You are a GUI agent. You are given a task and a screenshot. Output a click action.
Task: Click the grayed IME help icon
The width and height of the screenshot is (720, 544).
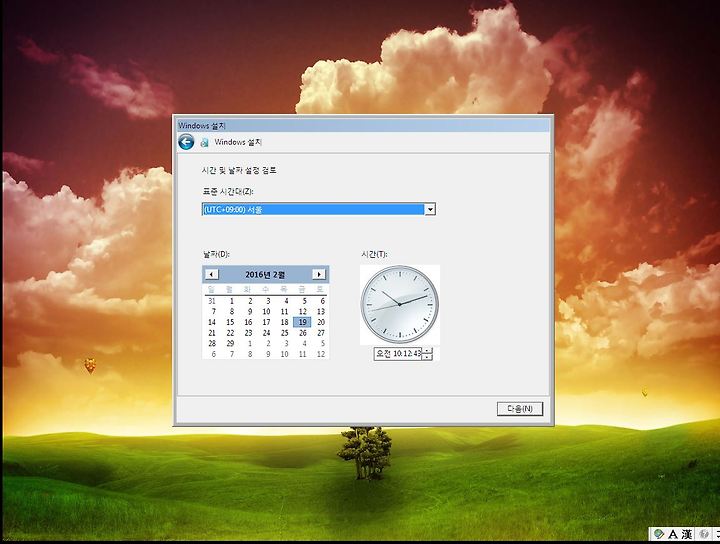click(x=703, y=534)
